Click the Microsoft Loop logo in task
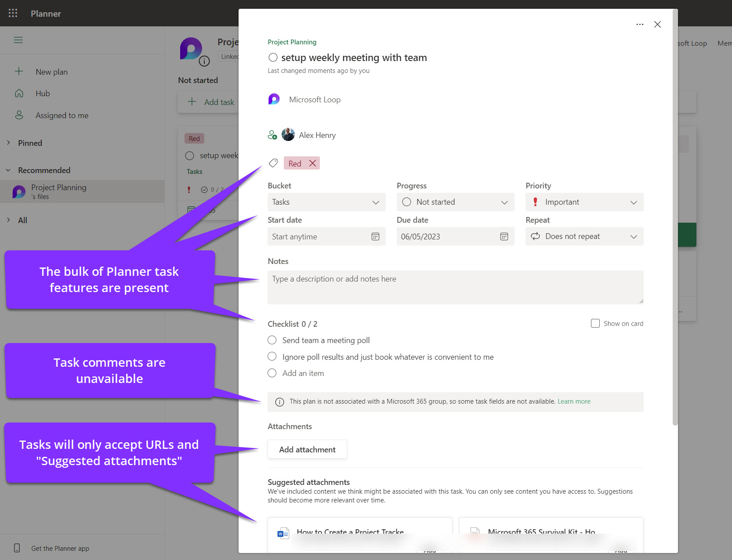 [274, 99]
